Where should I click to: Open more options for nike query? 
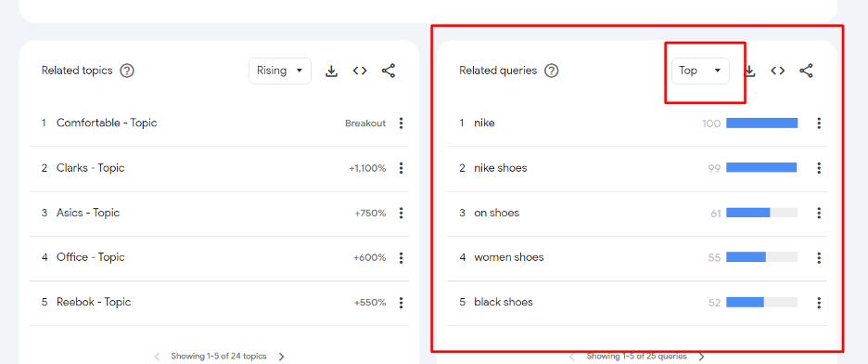819,123
